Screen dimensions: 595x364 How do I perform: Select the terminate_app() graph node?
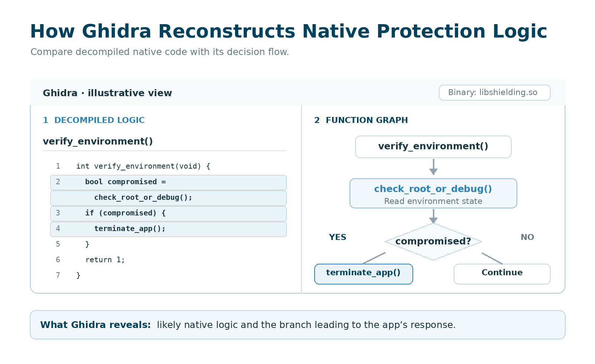tap(364, 274)
